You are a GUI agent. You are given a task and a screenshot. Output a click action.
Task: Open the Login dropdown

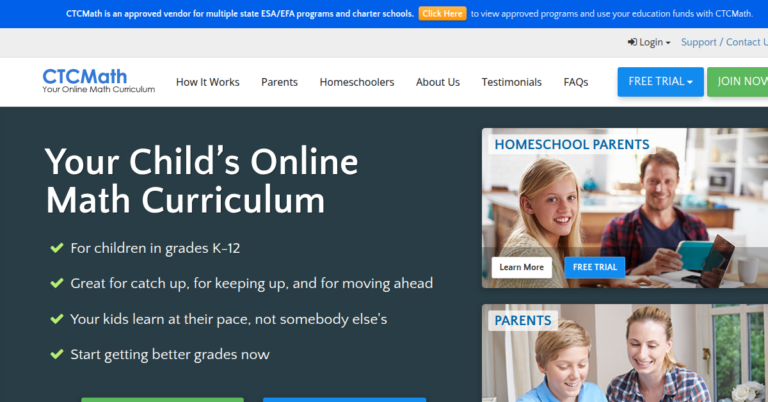pos(649,42)
